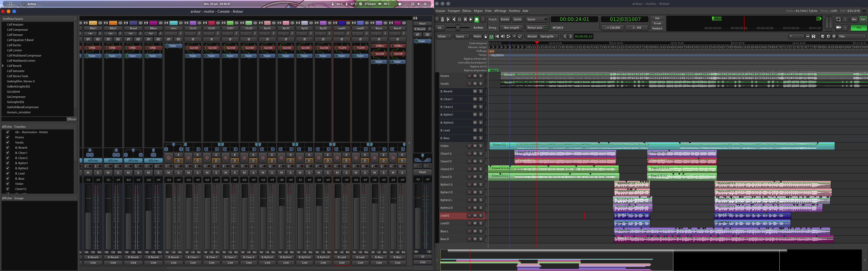
Task: Uncheck the Drums strip visibility checkbox
Action: [7, 137]
